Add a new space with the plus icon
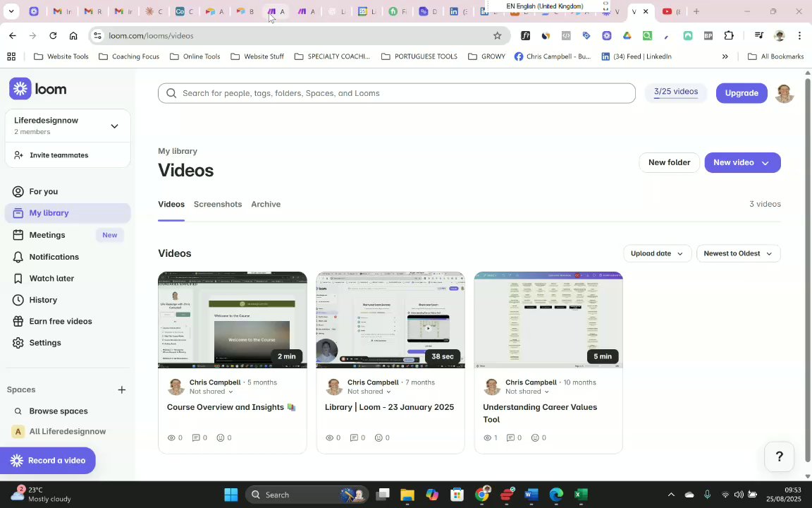812x508 pixels. (x=122, y=389)
